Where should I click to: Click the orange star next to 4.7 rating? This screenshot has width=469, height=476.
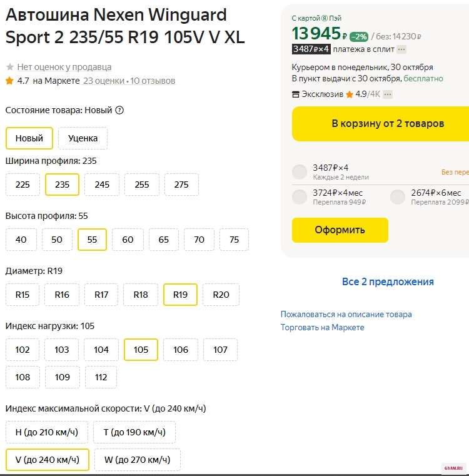[x=9, y=81]
